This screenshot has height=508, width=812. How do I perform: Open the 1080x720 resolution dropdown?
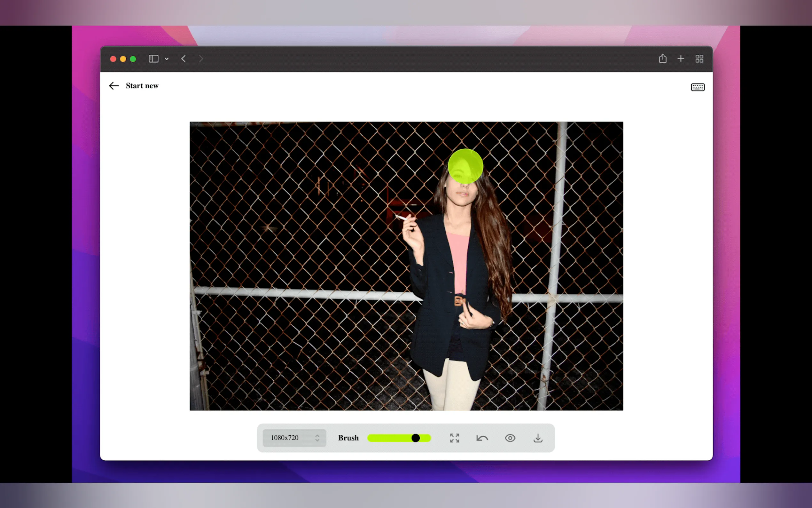pos(293,438)
